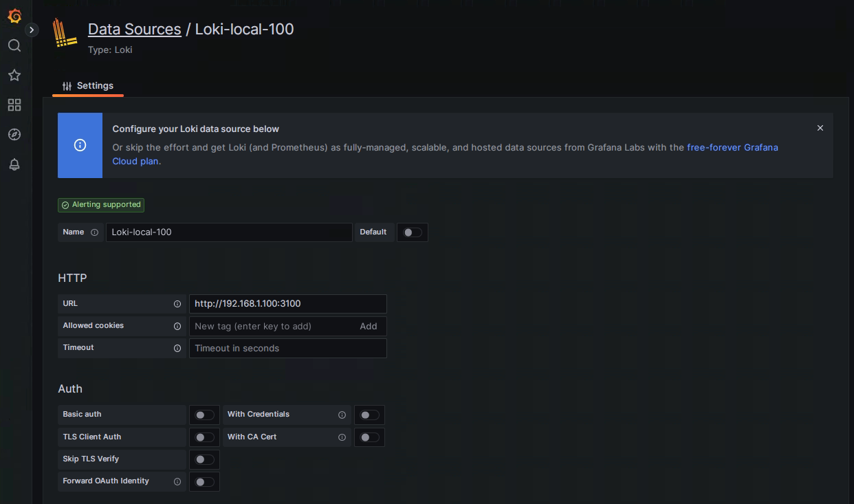Enable the Forward OAuth Identity toggle
The width and height of the screenshot is (854, 504).
(x=204, y=481)
